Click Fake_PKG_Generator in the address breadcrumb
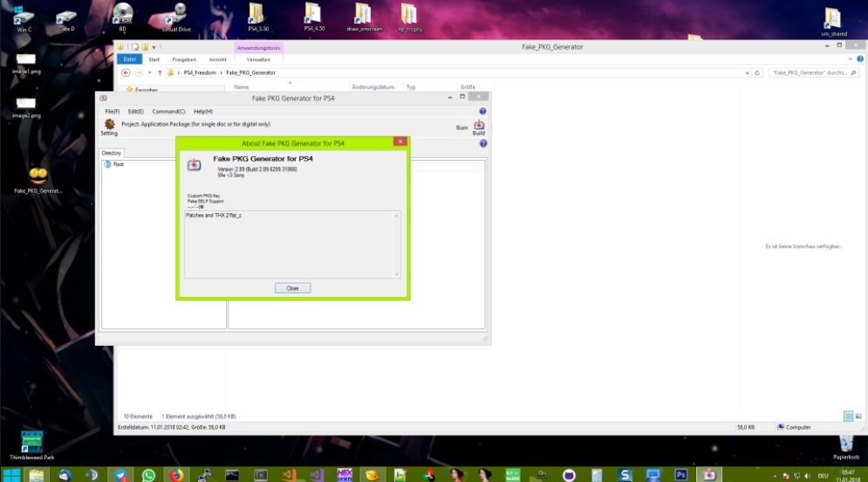 pos(250,72)
